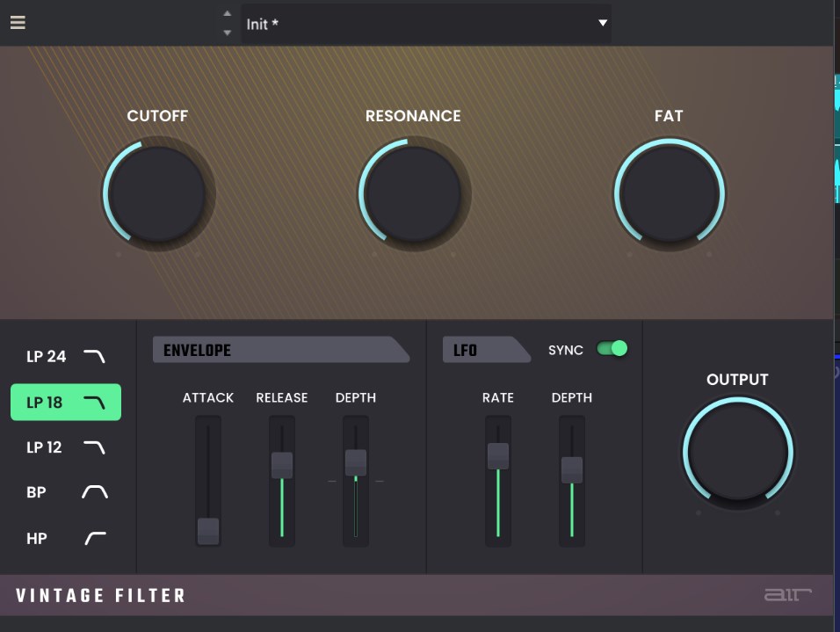The height and width of the screenshot is (632, 840).
Task: Click the band-pass curve icon next to BP
Action: 94,492
